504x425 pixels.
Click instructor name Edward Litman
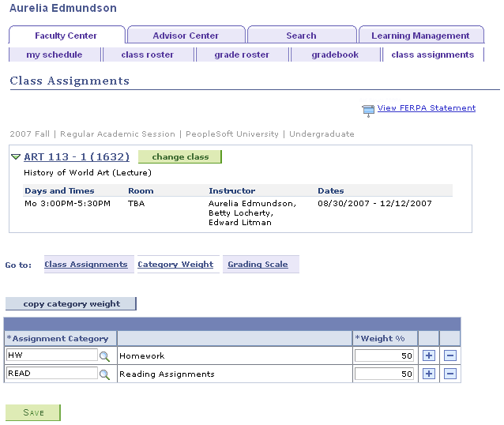[x=240, y=223]
